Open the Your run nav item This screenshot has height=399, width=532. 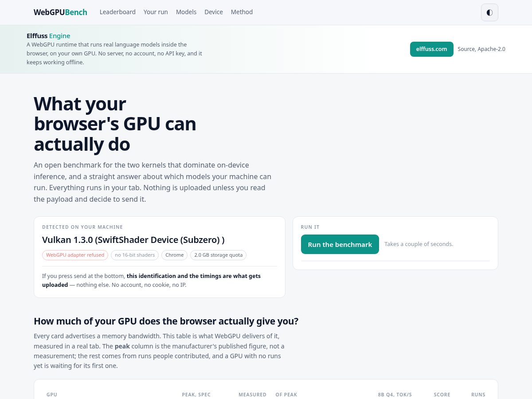click(x=156, y=12)
